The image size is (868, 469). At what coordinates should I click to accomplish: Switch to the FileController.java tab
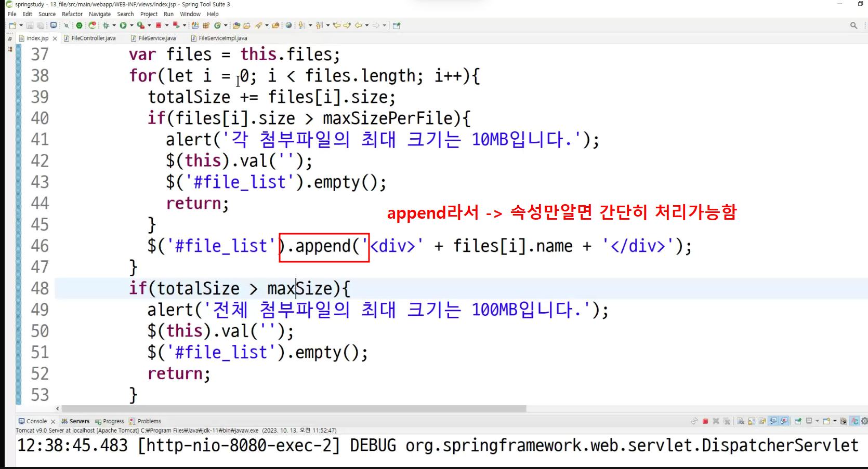[89, 38]
